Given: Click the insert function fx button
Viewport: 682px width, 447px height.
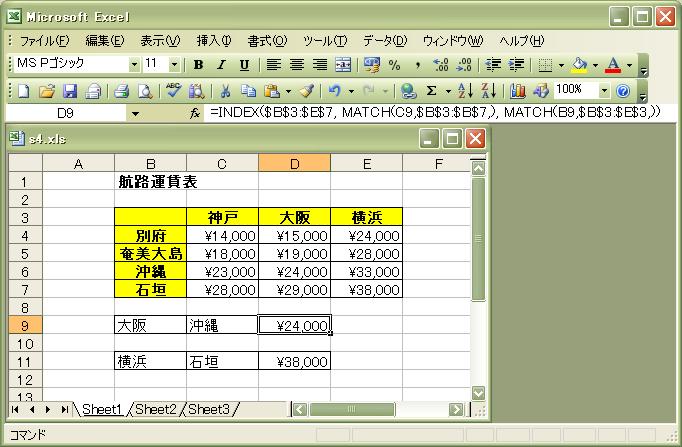Looking at the screenshot, I should (x=195, y=114).
